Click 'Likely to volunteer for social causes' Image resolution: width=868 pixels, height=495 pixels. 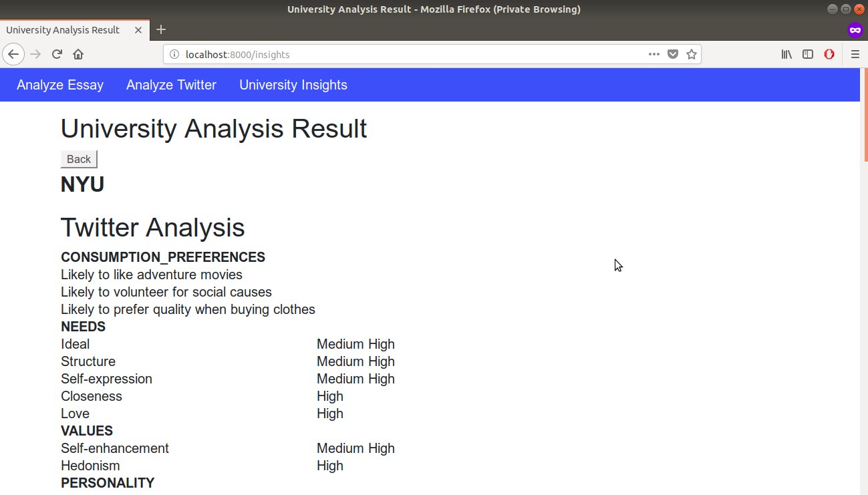[166, 292]
